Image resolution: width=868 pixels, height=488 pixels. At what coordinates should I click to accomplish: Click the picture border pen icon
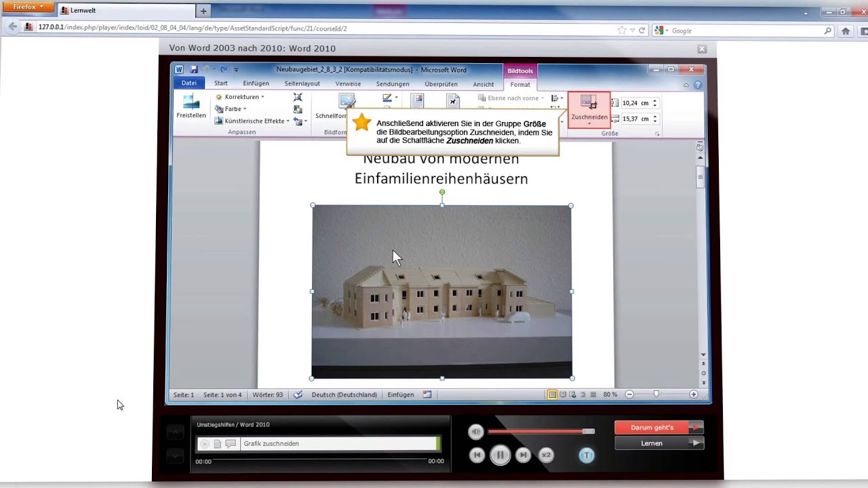point(387,98)
